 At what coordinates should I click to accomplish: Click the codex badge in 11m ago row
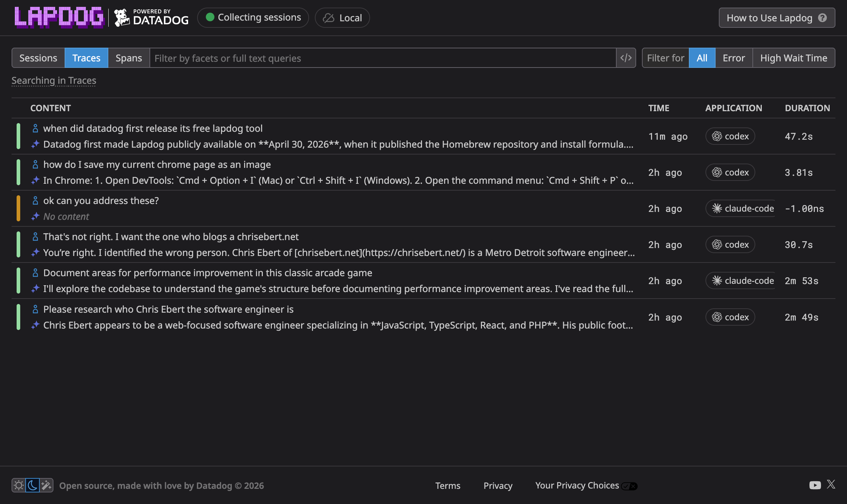tap(730, 136)
